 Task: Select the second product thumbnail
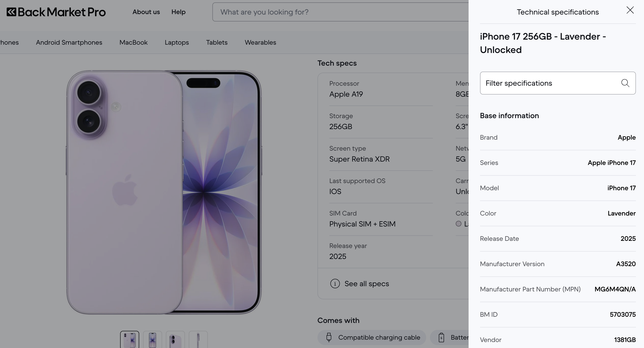[152, 340]
